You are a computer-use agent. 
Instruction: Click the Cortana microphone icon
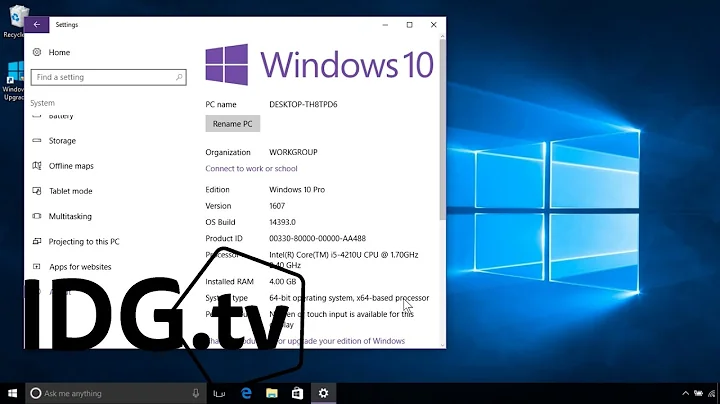[x=196, y=393]
